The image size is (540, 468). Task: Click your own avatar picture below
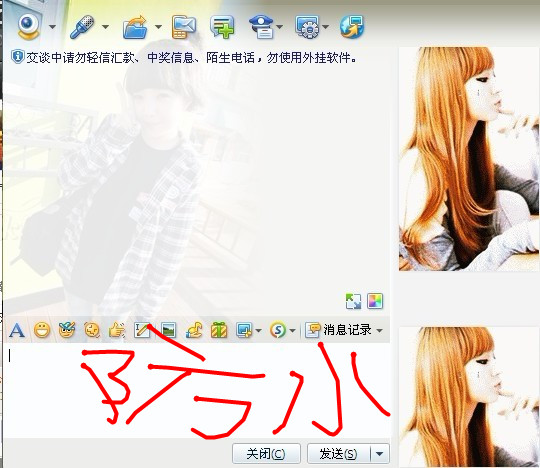[469, 397]
